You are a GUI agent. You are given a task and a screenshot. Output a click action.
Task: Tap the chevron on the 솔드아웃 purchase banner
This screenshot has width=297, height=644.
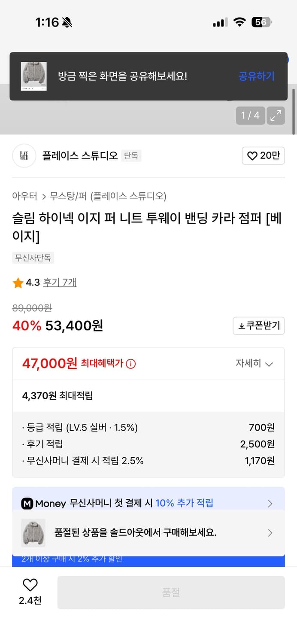point(270,533)
